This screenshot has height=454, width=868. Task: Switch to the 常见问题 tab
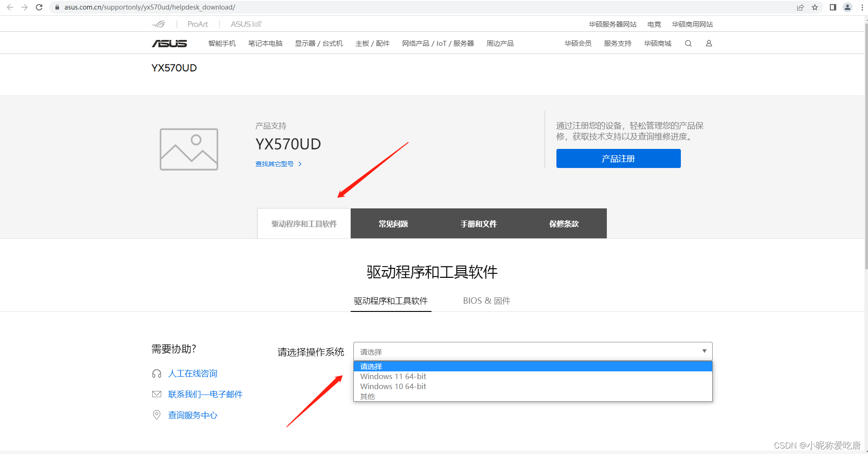coord(393,223)
